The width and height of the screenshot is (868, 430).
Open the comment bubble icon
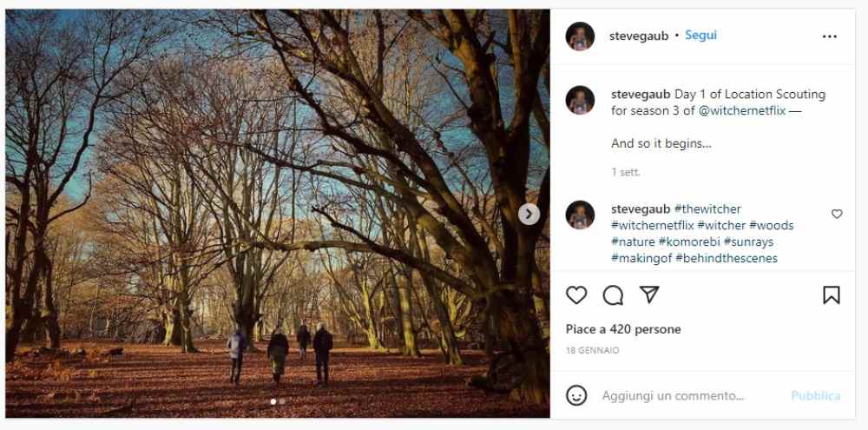(x=613, y=295)
